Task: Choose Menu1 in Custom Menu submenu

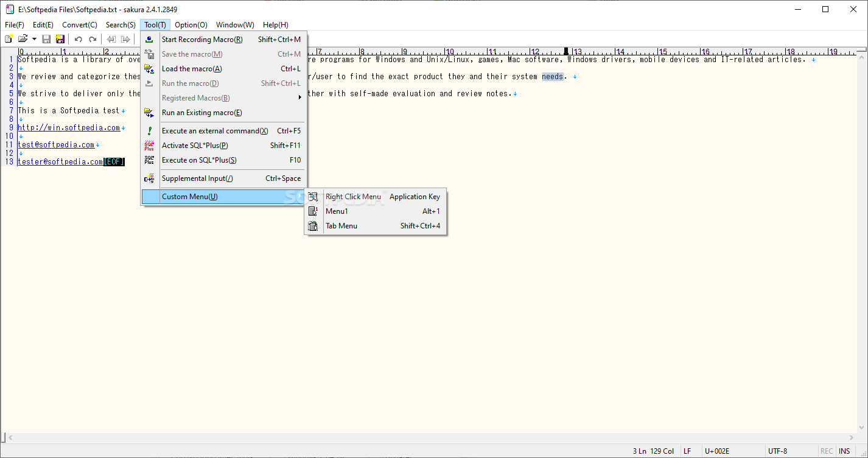Action: (x=376, y=211)
